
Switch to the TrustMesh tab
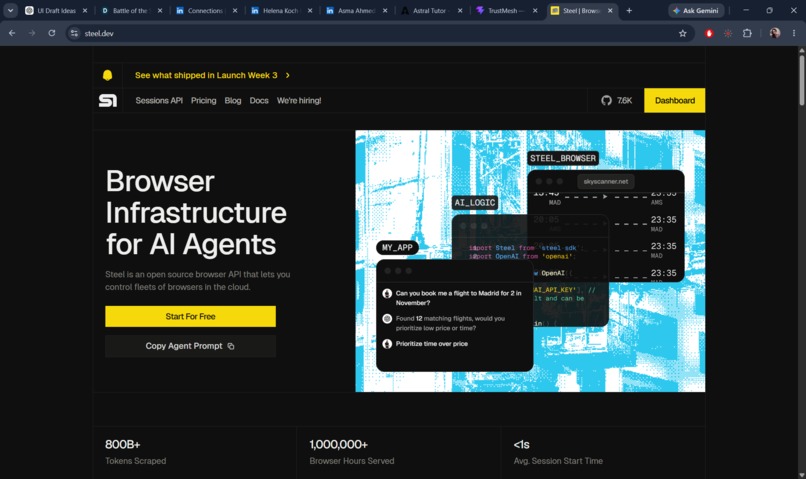[x=506, y=10]
